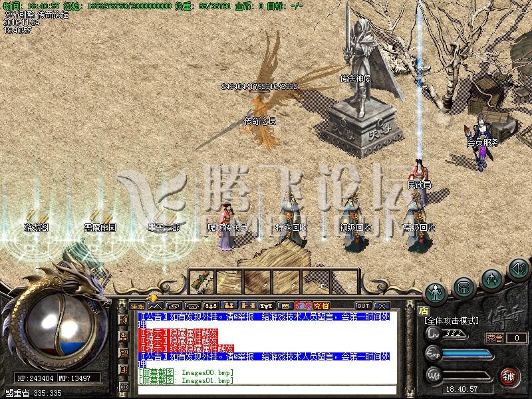Select quick slot 1 with scroll item

click(202, 281)
